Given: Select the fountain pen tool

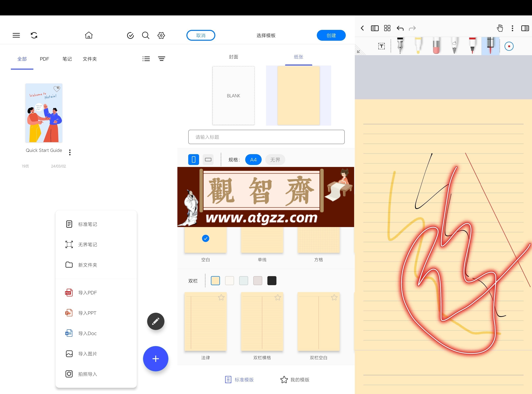Looking at the screenshot, I should [400, 45].
